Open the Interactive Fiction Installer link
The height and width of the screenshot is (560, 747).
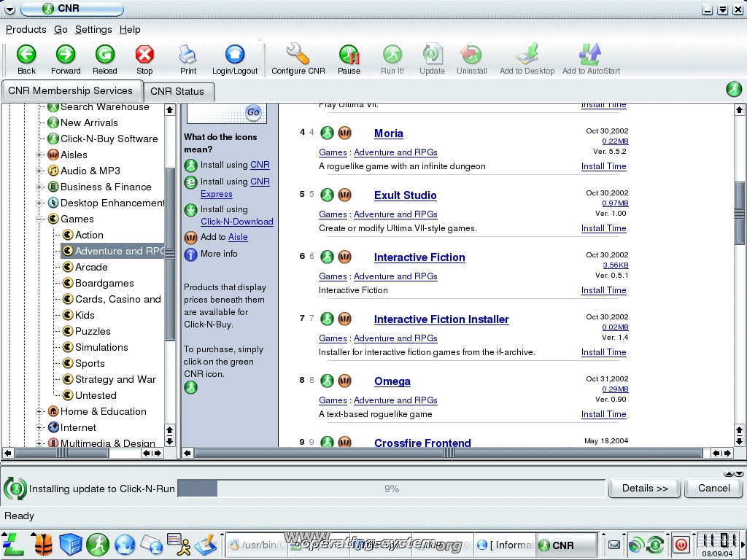pyautogui.click(x=441, y=319)
